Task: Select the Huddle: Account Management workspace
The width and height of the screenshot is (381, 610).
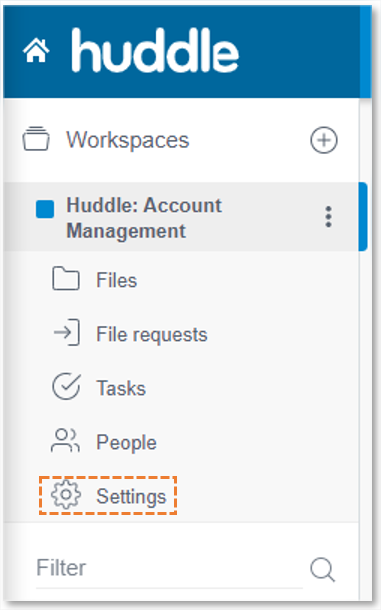Action: pos(144,217)
